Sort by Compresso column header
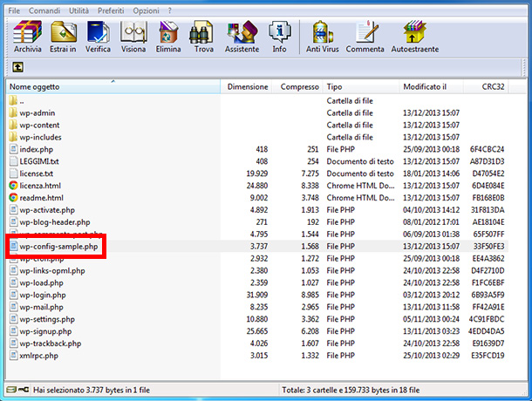This screenshot has height=401, width=532. click(x=297, y=87)
